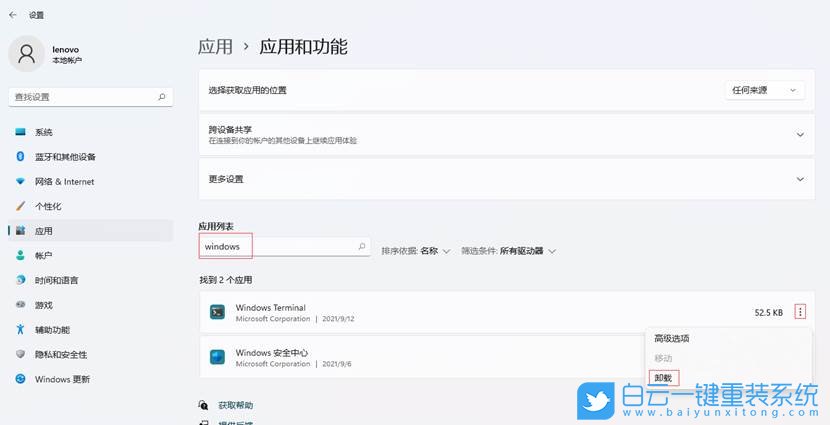Click the back arrow in Settings

(x=13, y=15)
